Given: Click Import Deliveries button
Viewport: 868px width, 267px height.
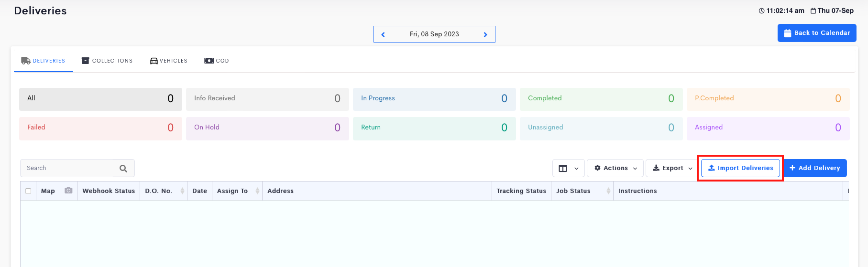Looking at the screenshot, I should click(x=740, y=168).
